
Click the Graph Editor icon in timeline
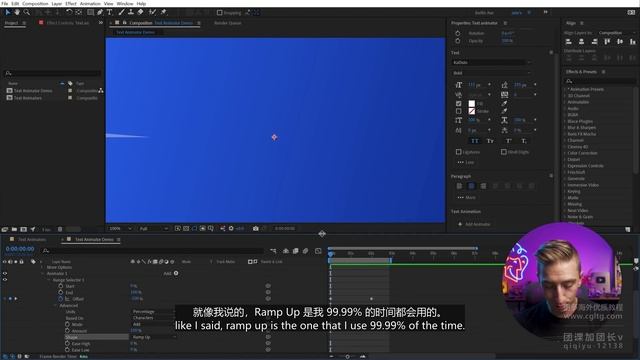point(318,251)
